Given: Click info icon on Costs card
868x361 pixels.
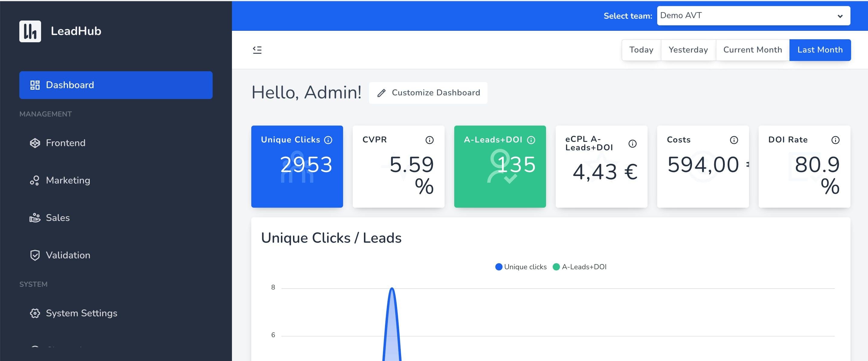Looking at the screenshot, I should (x=734, y=140).
